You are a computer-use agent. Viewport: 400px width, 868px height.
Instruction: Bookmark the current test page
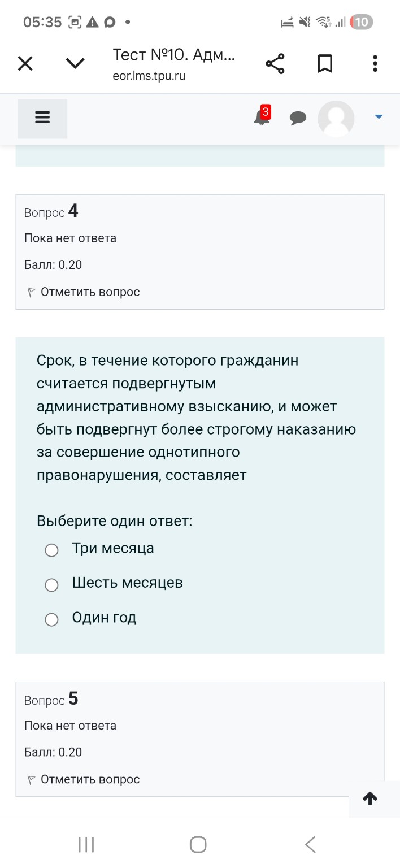pos(325,63)
